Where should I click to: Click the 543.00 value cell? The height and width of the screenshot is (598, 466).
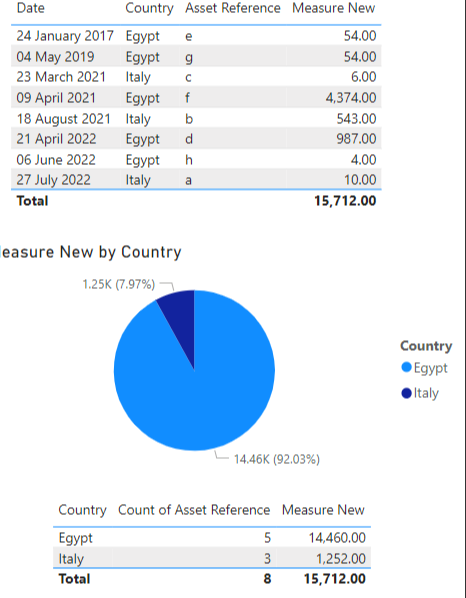[x=356, y=119]
